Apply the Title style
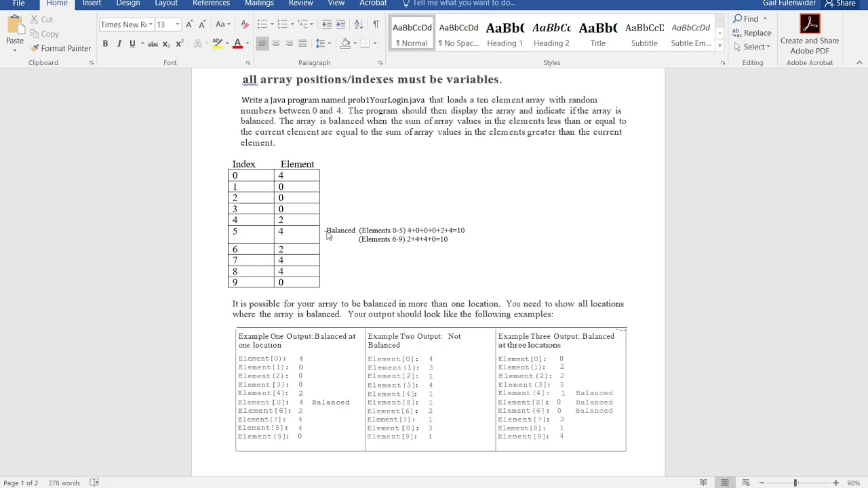Image resolution: width=868 pixels, height=488 pixels. [x=597, y=34]
